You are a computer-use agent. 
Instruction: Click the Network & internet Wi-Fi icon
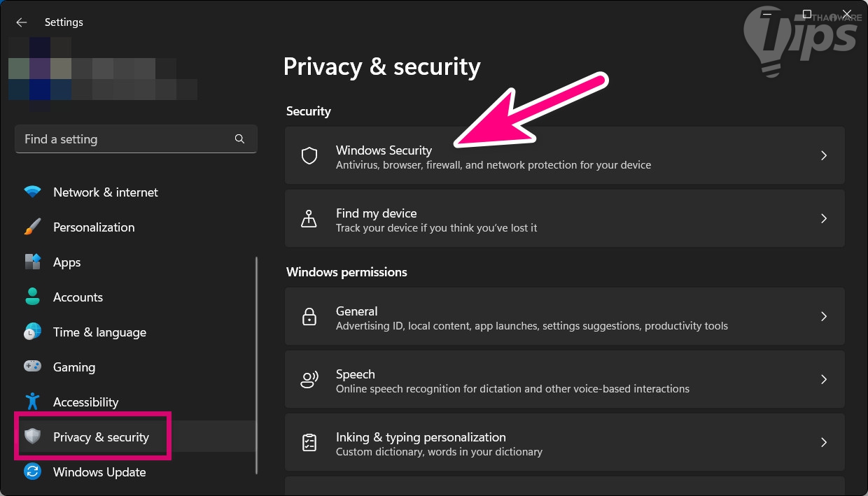pyautogui.click(x=32, y=192)
